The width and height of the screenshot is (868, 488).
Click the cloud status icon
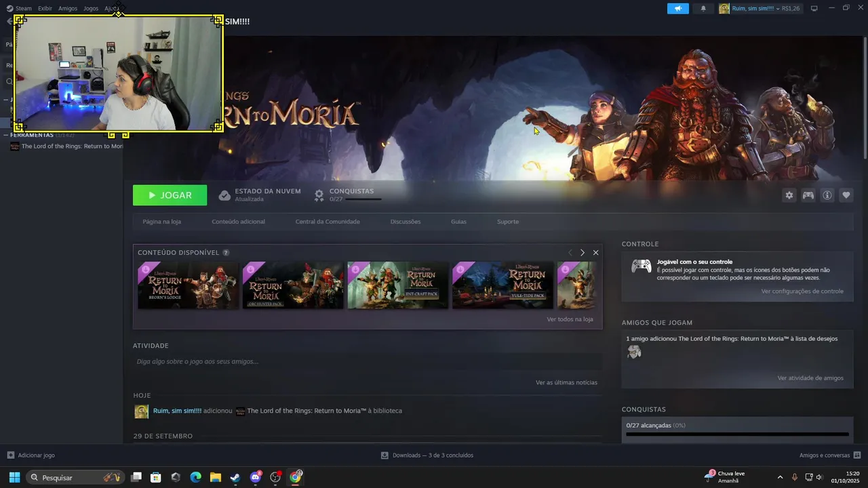point(224,195)
